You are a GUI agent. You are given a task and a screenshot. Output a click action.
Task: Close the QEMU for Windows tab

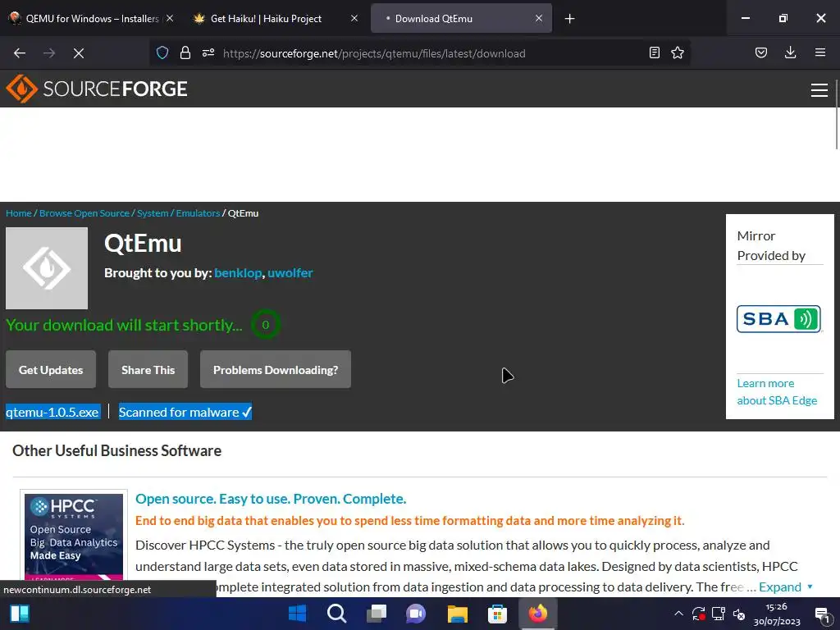coord(169,18)
